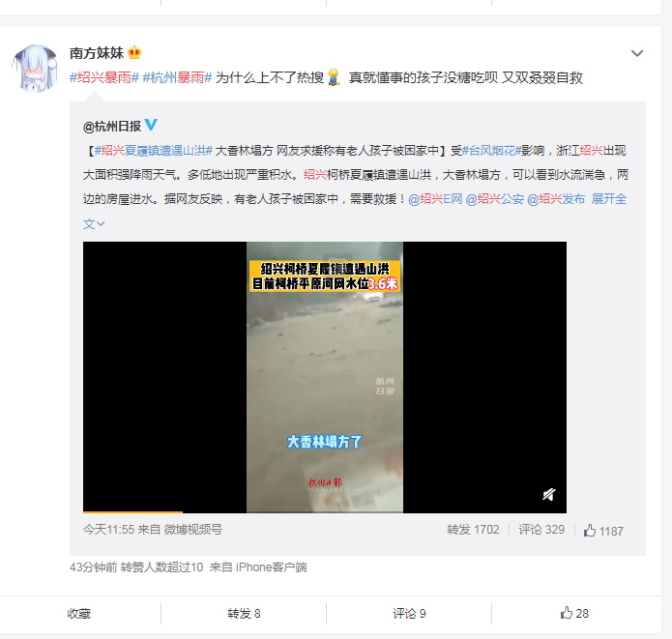This screenshot has width=672, height=639.
Task: Open #绍兴夏履镇遭遇山洪# topic link
Action: [154, 151]
